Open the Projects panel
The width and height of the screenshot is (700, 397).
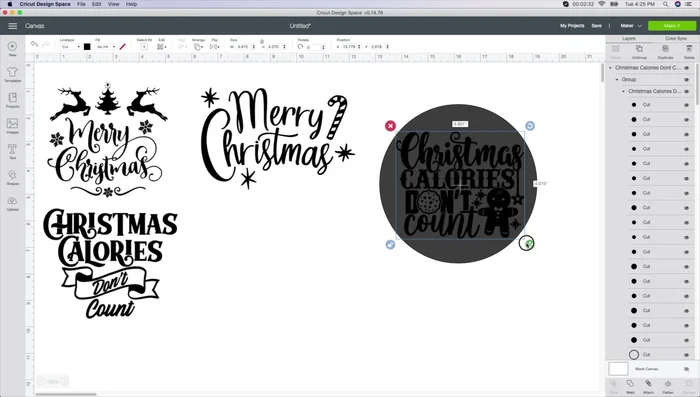tap(12, 97)
